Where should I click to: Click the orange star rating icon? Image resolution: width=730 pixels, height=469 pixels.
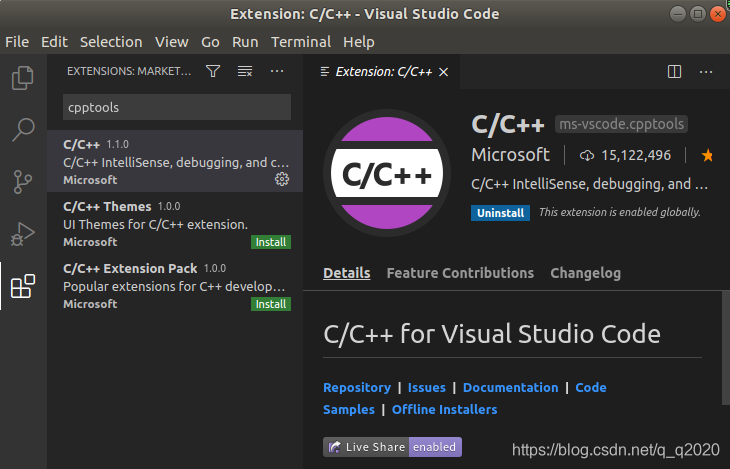click(x=707, y=155)
